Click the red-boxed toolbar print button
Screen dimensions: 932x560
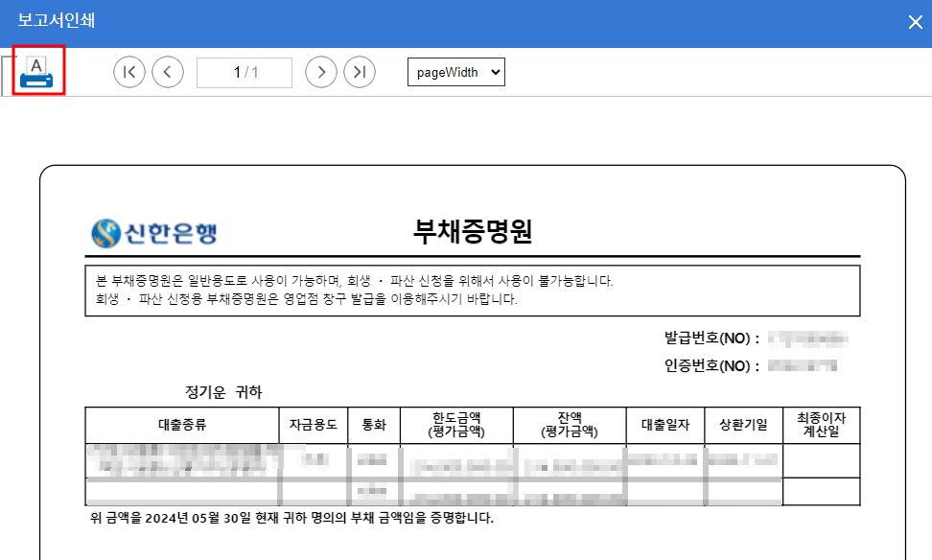pyautogui.click(x=37, y=72)
